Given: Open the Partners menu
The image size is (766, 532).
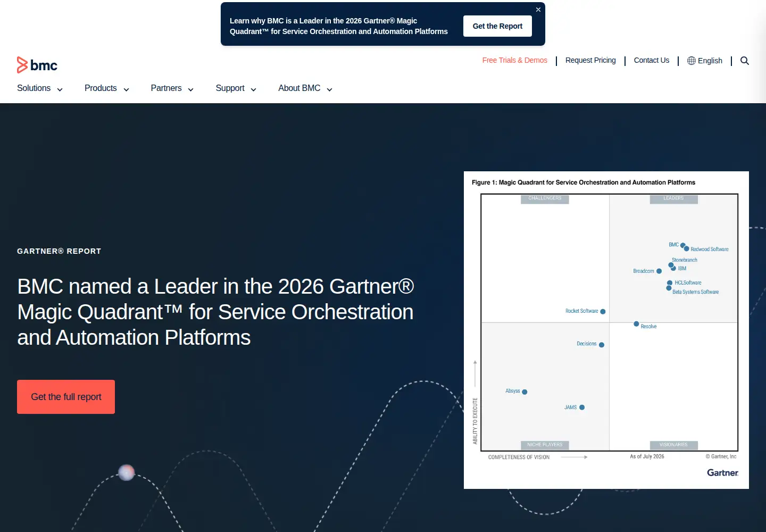Looking at the screenshot, I should (166, 88).
